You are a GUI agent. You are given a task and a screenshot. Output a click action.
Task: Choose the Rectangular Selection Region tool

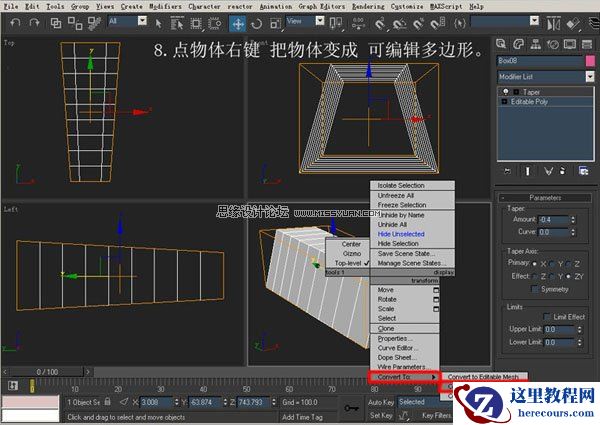pos(196,24)
